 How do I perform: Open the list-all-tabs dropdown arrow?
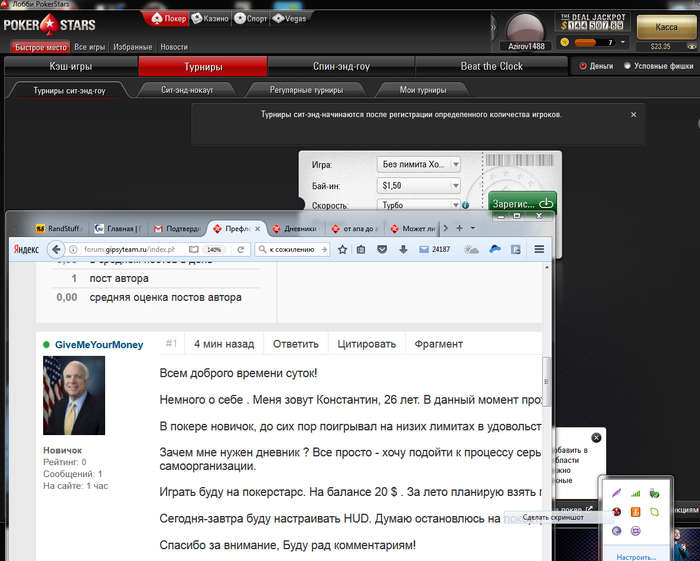point(473,228)
